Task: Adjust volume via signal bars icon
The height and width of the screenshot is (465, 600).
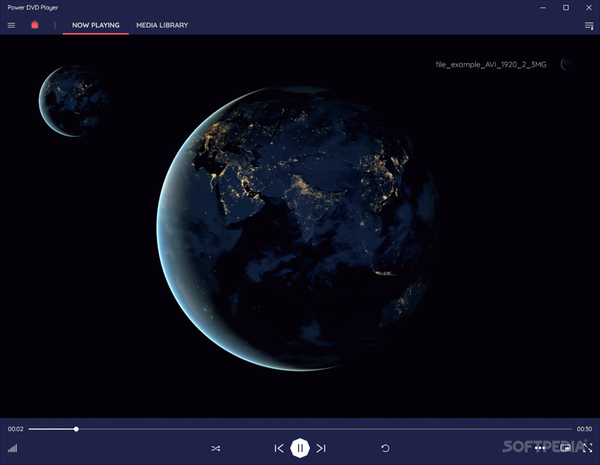Action: (13, 448)
